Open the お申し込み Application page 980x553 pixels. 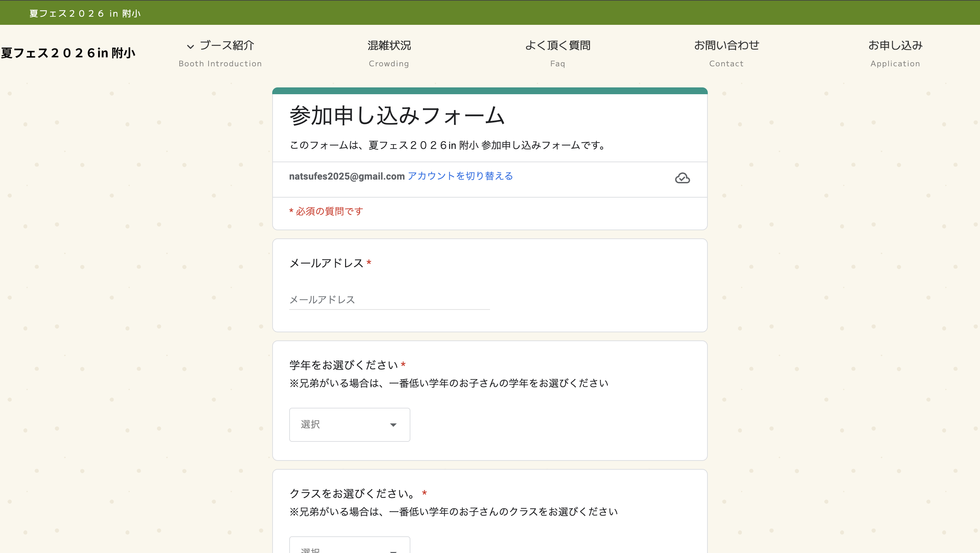click(895, 46)
